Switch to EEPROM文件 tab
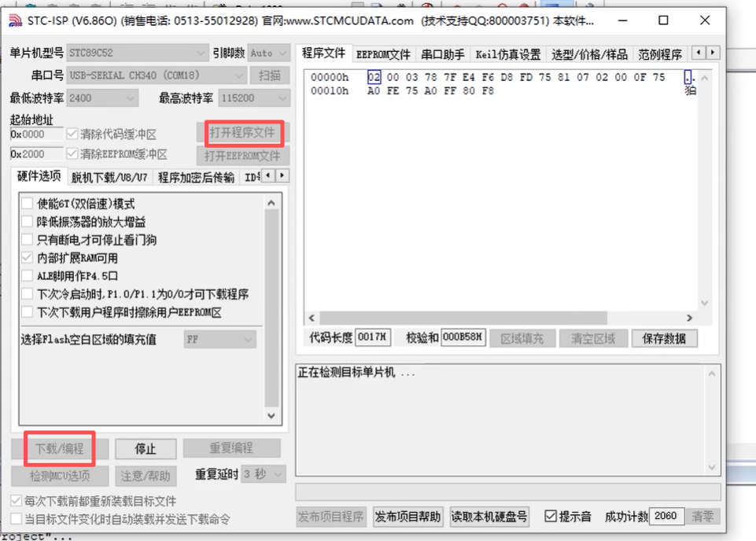Viewport: 756px width, 541px height. tap(383, 54)
